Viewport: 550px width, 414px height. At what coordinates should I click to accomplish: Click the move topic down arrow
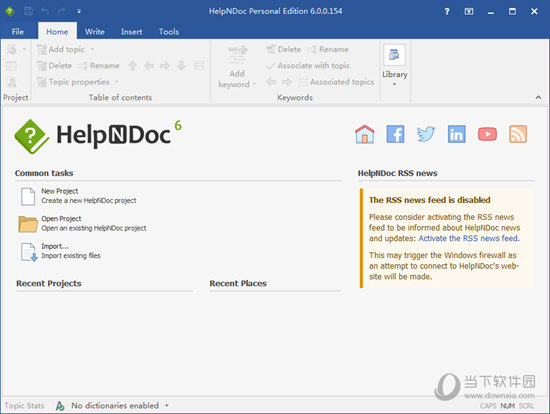click(x=181, y=66)
